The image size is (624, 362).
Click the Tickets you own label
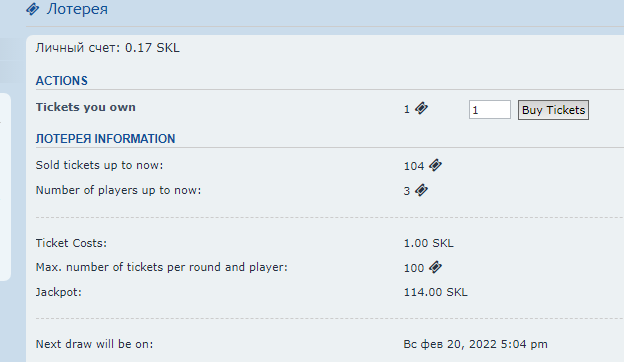[x=86, y=107]
